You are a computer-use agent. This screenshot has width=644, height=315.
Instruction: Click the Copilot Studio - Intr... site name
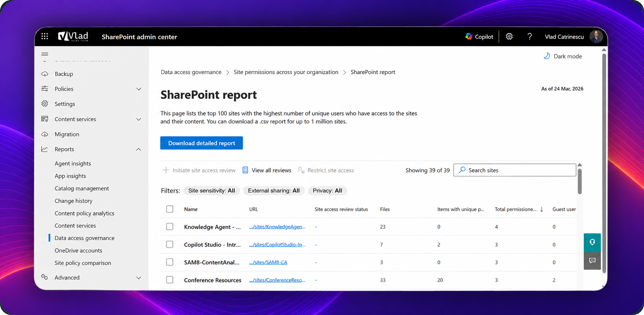[212, 245]
